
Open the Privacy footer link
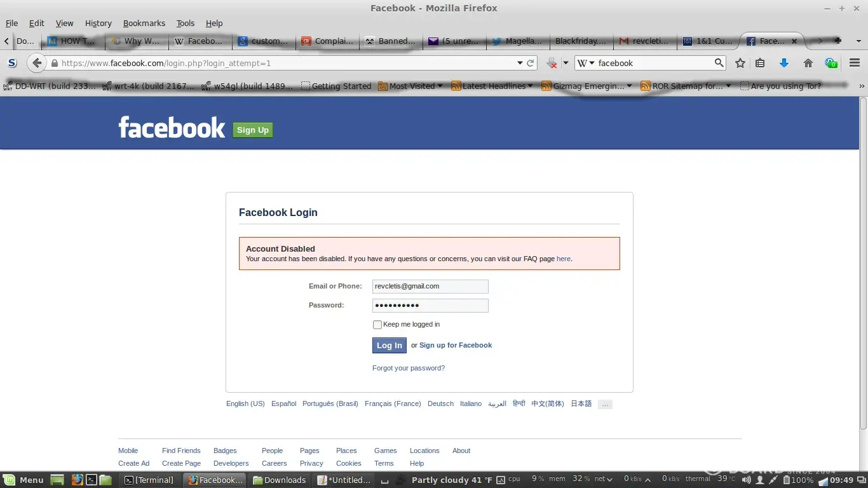coord(311,464)
